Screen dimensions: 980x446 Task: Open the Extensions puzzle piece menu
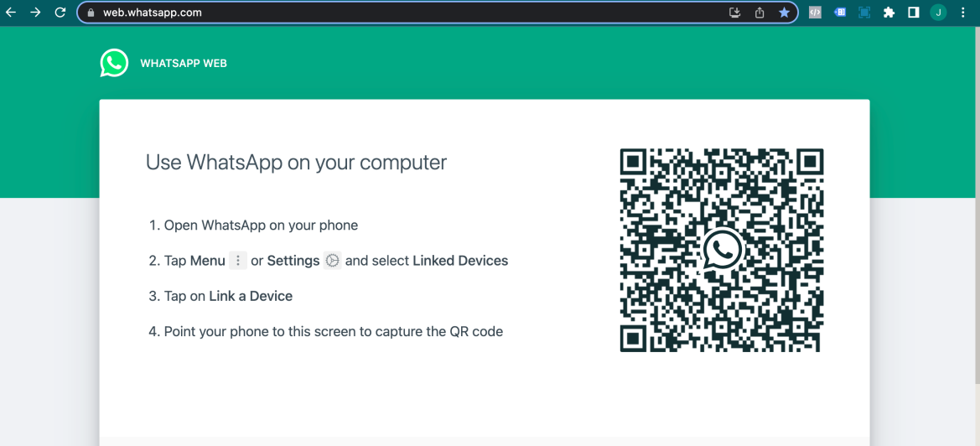coord(889,13)
